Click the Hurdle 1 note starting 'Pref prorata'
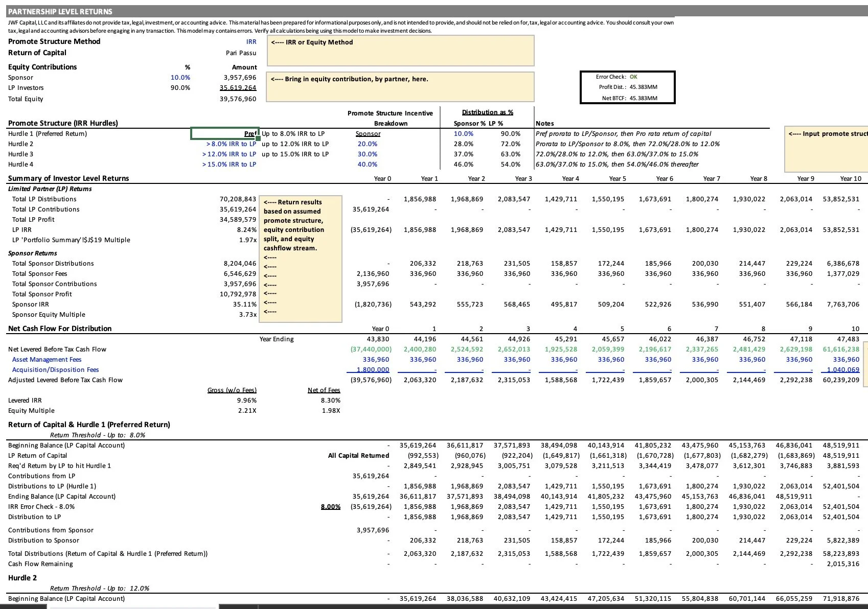Screen dimensions: 868x609 click(623, 134)
